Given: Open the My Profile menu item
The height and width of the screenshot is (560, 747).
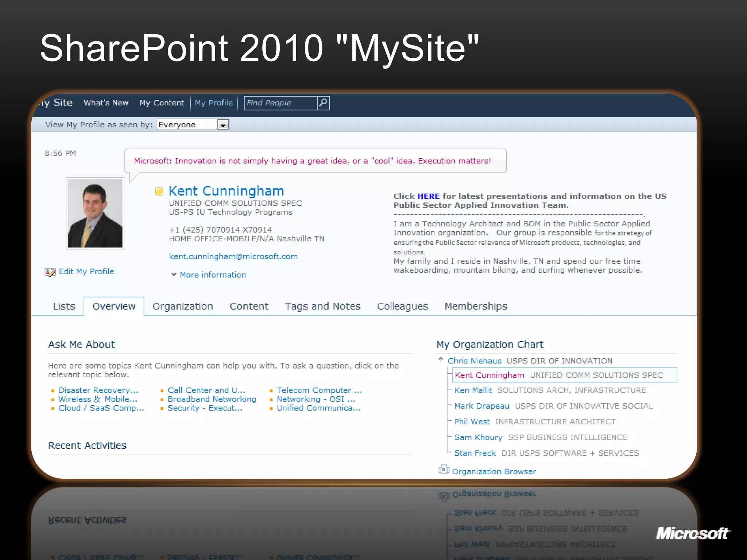Looking at the screenshot, I should (214, 103).
